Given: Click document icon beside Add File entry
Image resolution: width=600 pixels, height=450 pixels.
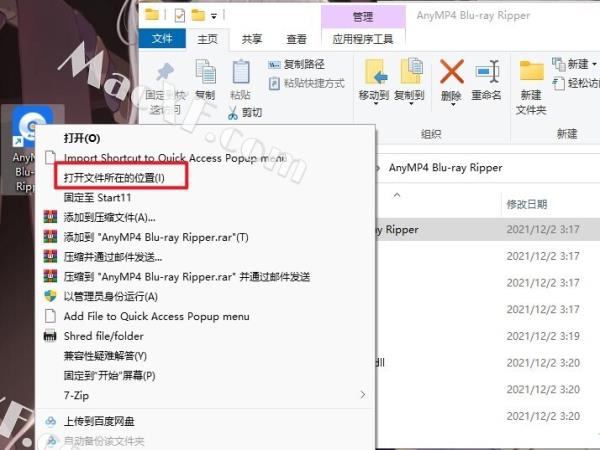Looking at the screenshot, I should point(50,316).
